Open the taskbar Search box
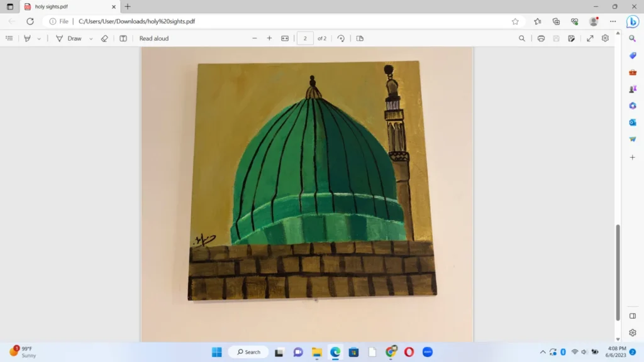644x362 pixels. 249,352
